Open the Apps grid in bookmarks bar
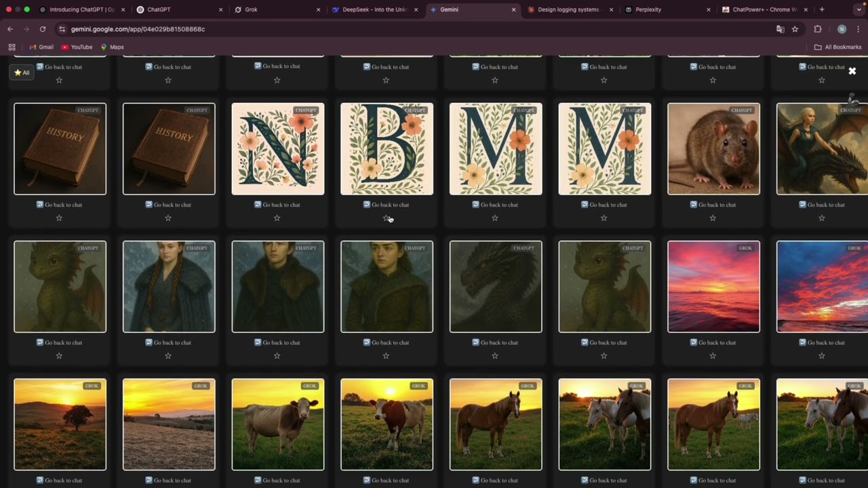Image resolution: width=868 pixels, height=488 pixels. coord(12,47)
